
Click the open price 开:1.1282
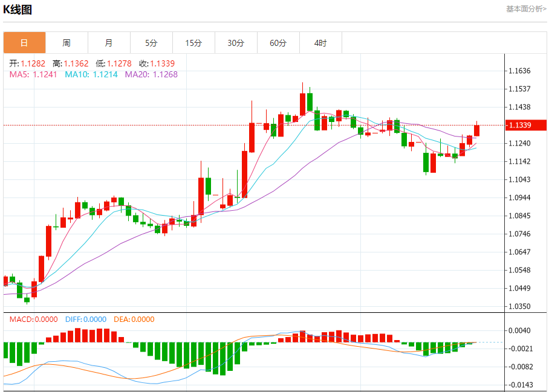click(x=27, y=63)
